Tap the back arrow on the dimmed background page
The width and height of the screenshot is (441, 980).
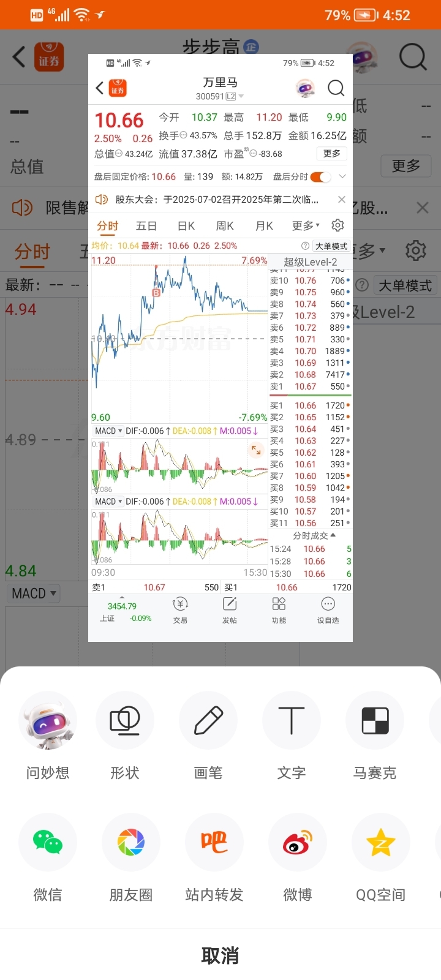click(19, 57)
